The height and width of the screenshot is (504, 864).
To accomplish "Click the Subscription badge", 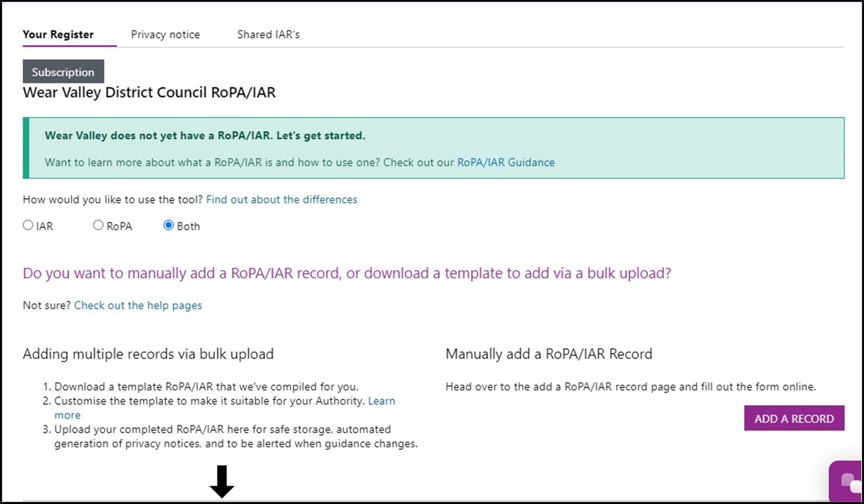I will point(63,72).
